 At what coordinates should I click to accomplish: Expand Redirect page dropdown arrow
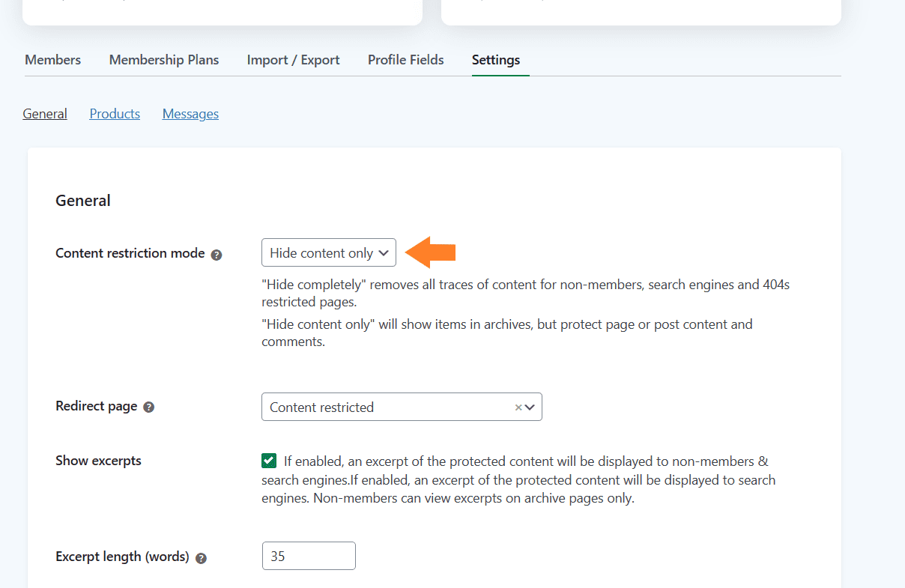530,407
